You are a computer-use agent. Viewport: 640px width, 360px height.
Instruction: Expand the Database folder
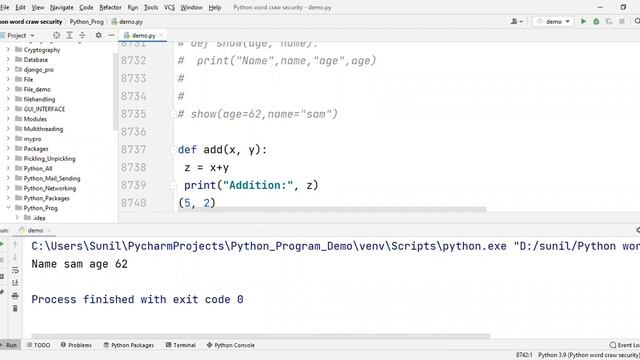click(x=8, y=59)
